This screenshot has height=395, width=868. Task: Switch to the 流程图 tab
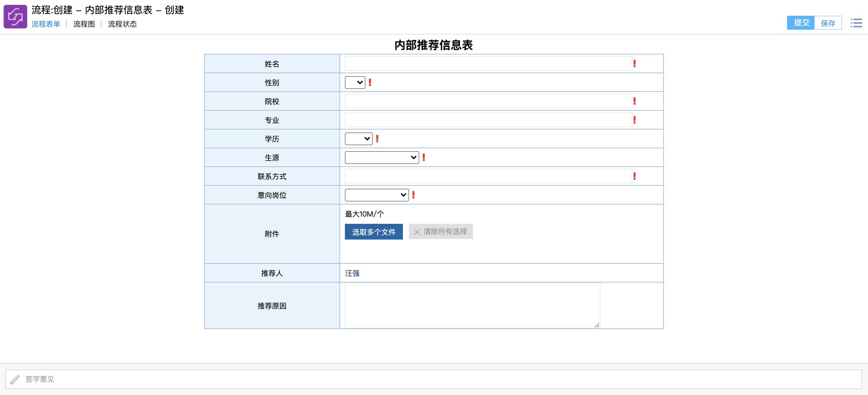click(x=84, y=24)
